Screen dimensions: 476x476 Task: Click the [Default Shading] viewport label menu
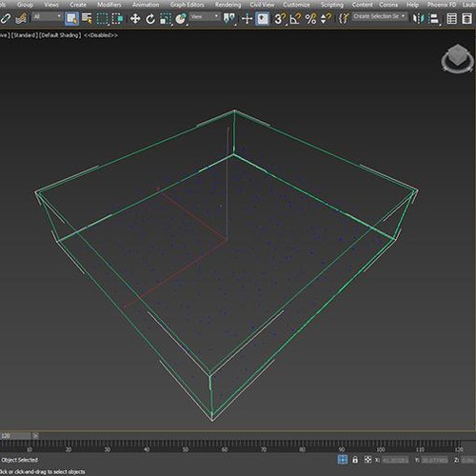coord(60,35)
